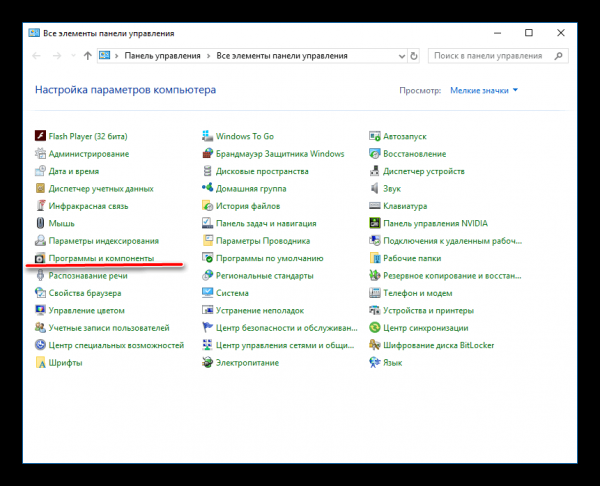Click the Все элементы панели управления breadcrumb
Screen dimensions: 600x486
click(282, 56)
